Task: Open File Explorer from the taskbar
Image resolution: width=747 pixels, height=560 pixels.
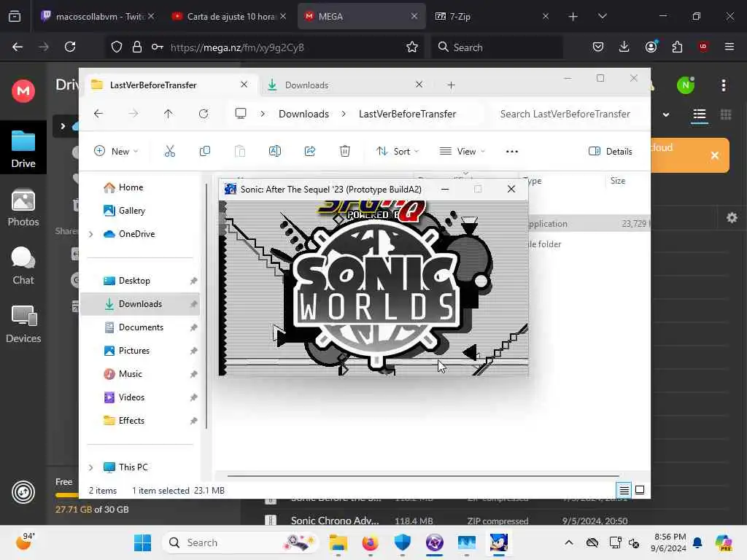Action: point(338,542)
